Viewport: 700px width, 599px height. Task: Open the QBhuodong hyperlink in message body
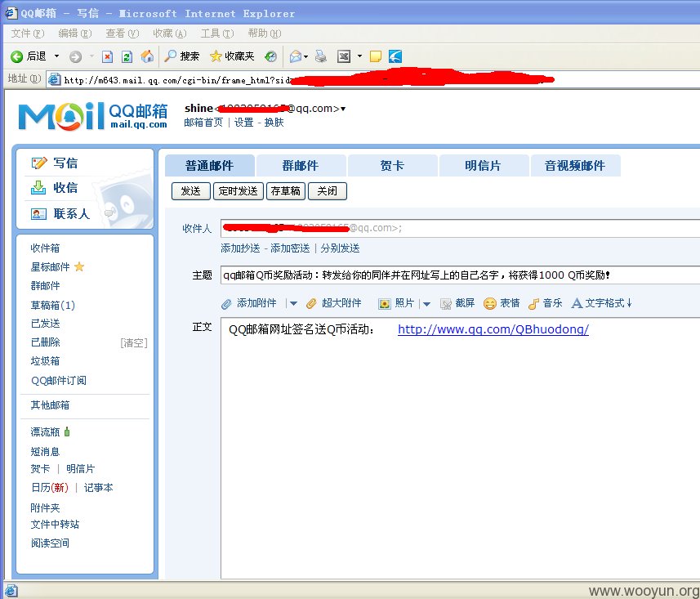[493, 329]
